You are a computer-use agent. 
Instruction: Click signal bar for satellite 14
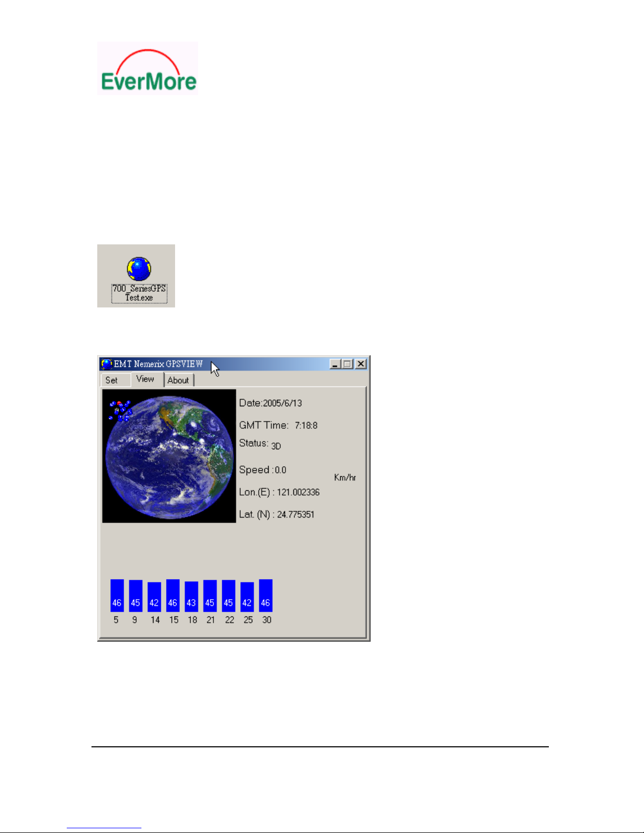(x=154, y=597)
